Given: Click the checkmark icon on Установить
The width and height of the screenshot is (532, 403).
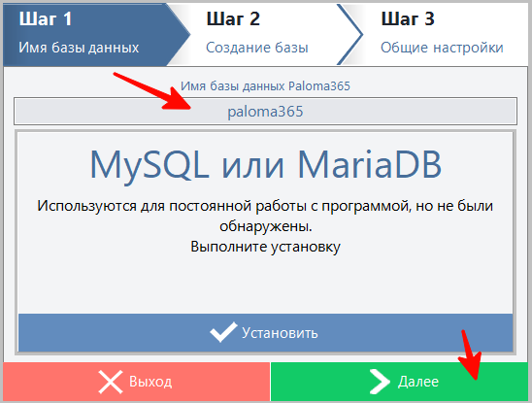Looking at the screenshot, I should [223, 332].
